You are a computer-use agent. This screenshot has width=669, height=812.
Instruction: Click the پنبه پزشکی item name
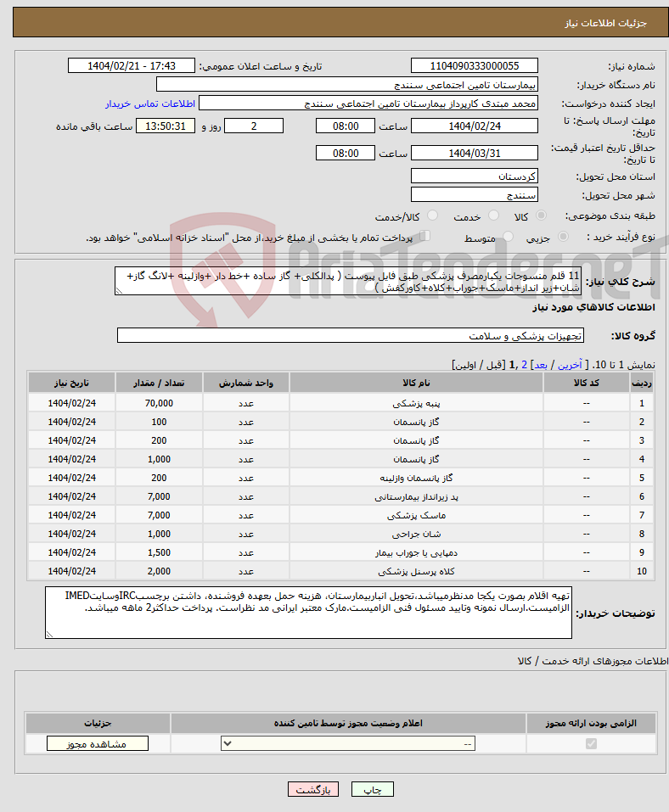pyautogui.click(x=416, y=403)
